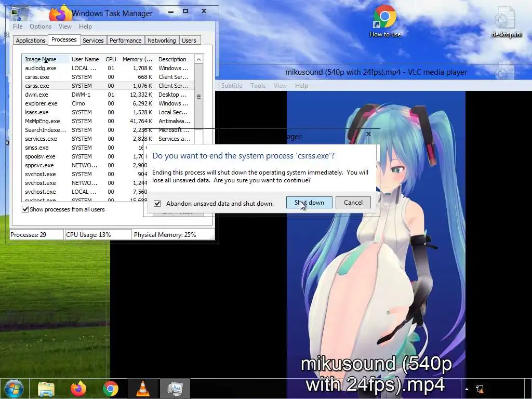Click the Shut down button

pos(309,203)
